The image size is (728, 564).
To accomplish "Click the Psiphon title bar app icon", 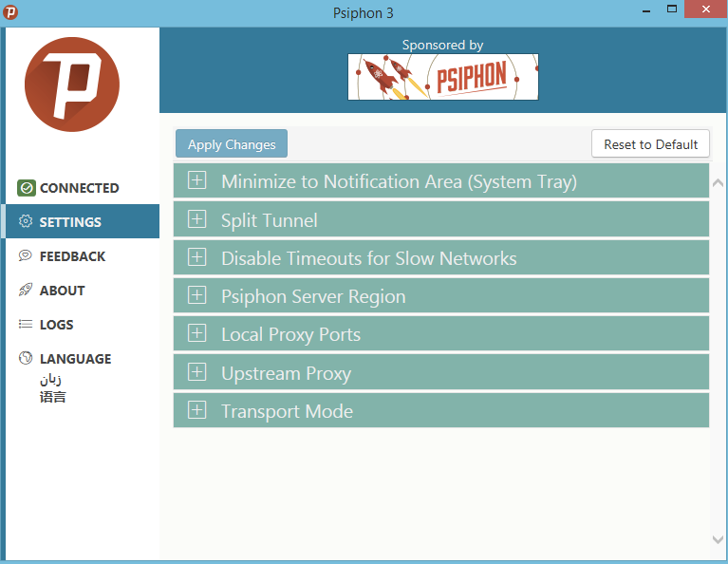I will [10, 12].
